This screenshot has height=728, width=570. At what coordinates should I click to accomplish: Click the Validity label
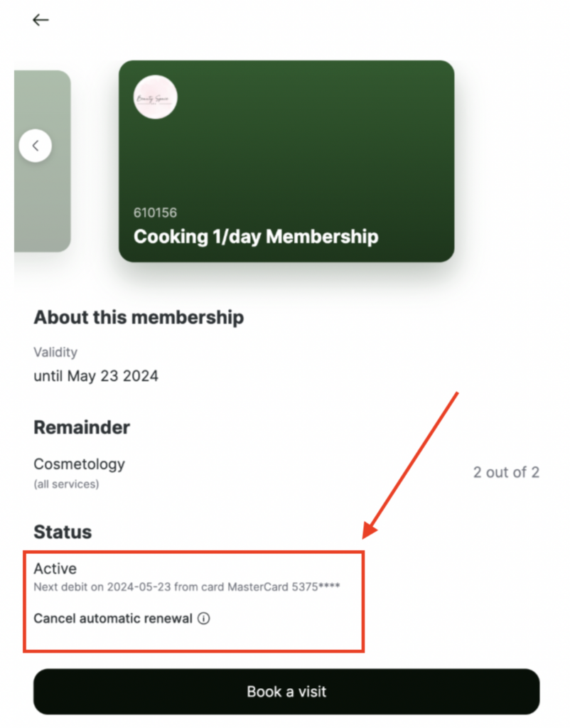tap(55, 352)
